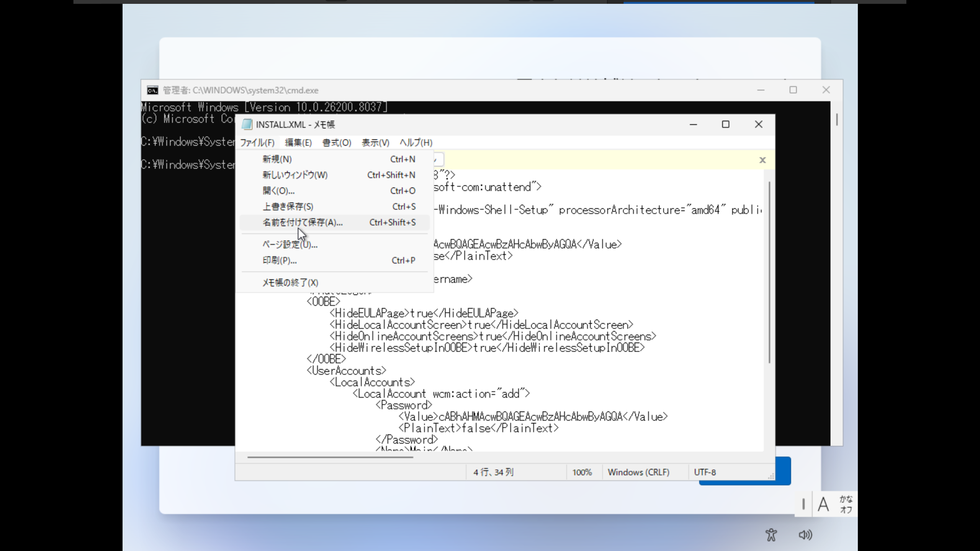Select 上書き保存(S) menu entry

point(334,207)
